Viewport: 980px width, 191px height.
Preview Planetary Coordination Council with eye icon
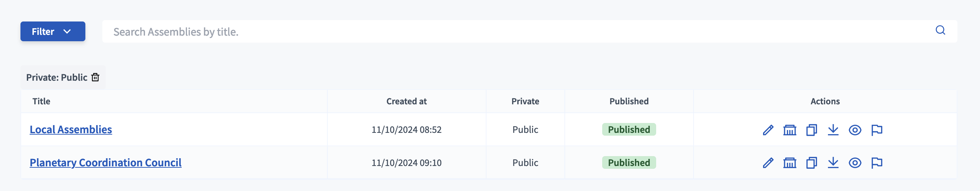pos(854,163)
